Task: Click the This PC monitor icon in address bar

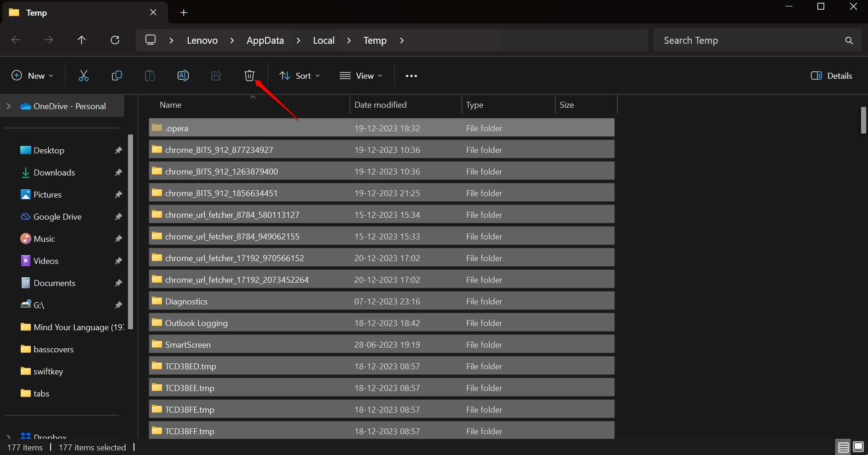Action: pyautogui.click(x=150, y=40)
